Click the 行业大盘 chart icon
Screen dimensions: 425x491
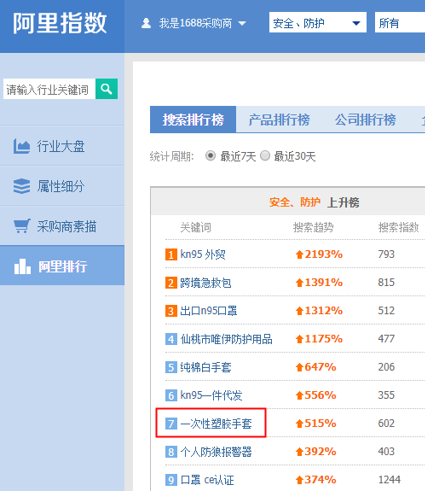pos(22,146)
